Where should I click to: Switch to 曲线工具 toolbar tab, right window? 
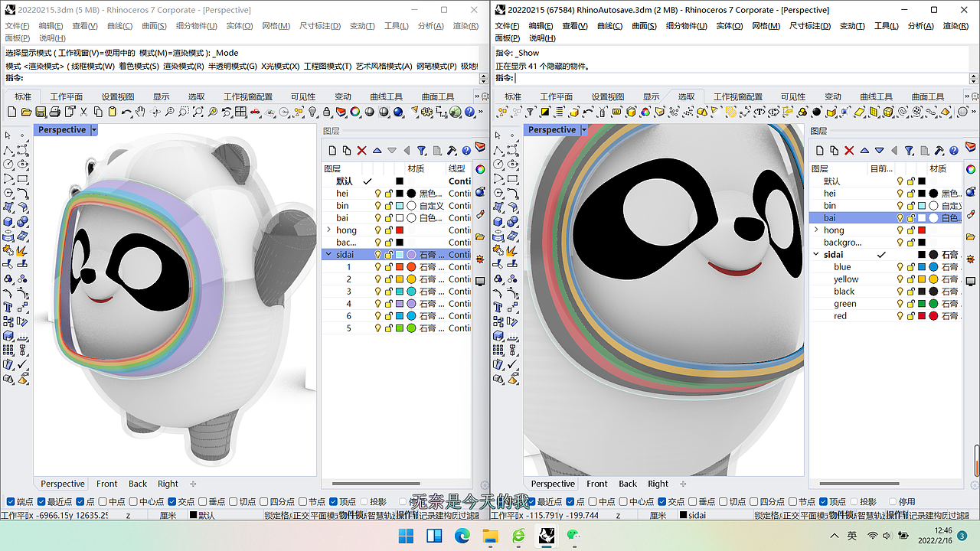click(876, 96)
